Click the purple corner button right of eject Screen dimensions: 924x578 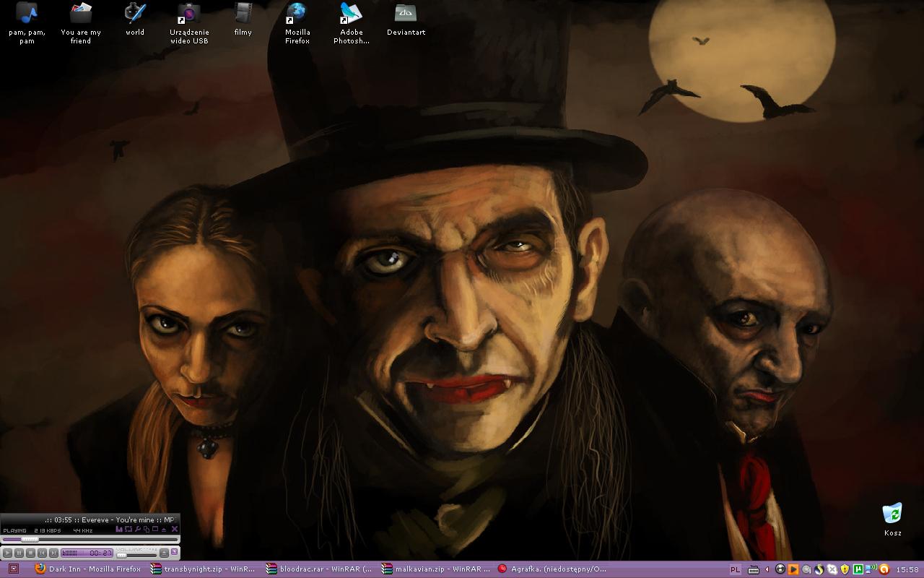pyautogui.click(x=174, y=551)
